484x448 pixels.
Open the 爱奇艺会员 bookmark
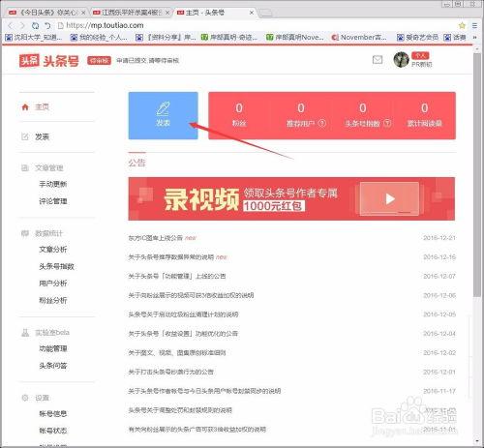click(x=417, y=38)
